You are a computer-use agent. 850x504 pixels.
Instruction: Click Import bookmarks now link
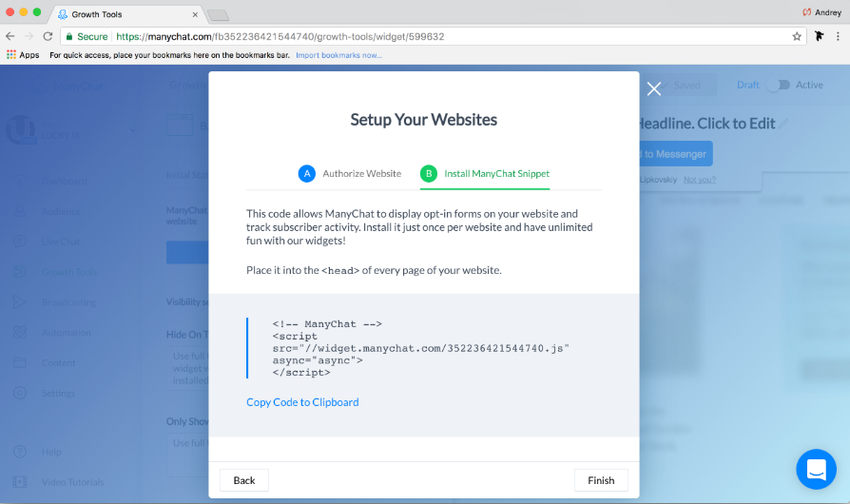coord(338,55)
